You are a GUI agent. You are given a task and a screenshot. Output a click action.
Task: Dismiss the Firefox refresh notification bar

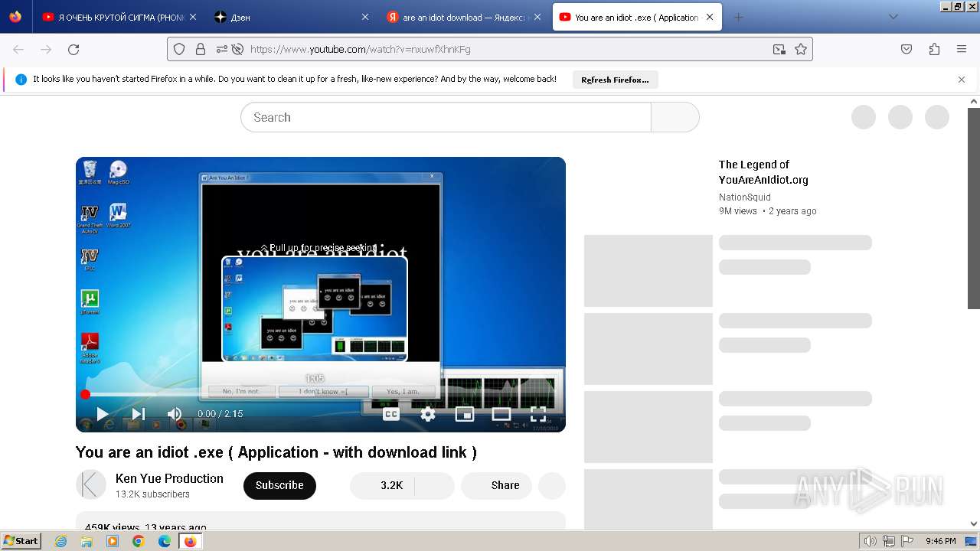pos(962,80)
